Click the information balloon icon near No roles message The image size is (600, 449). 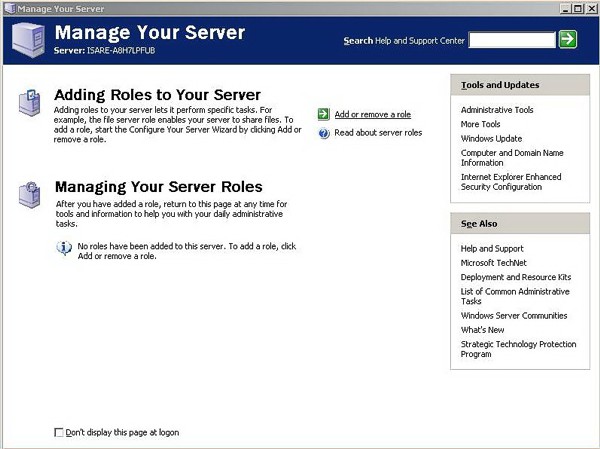click(64, 248)
